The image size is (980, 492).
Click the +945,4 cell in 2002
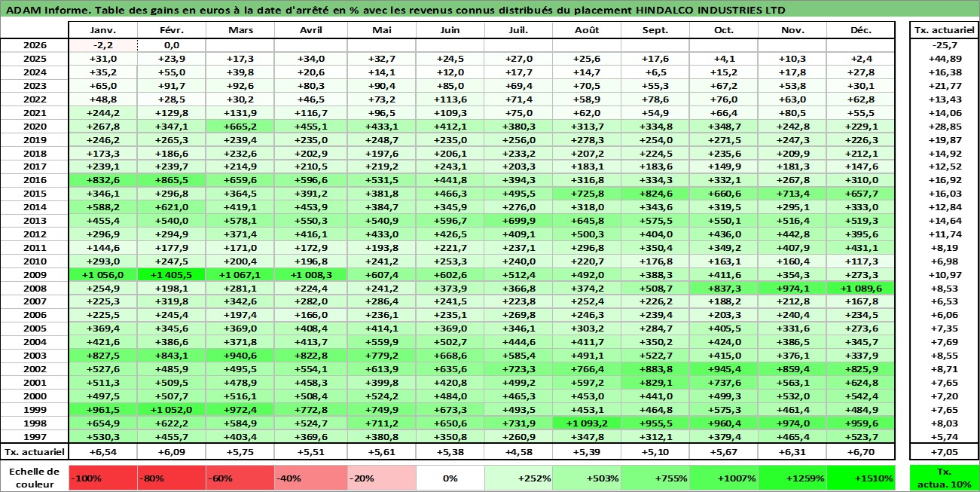click(724, 369)
